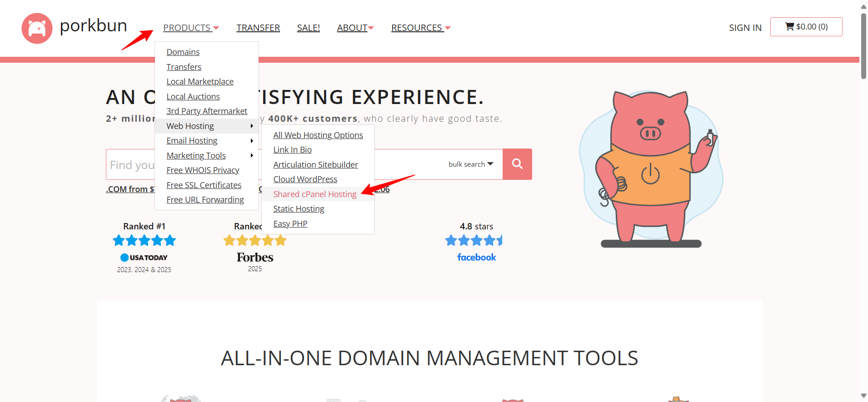Click the porkbun brand name text
This screenshot has width=868, height=402.
93,25
